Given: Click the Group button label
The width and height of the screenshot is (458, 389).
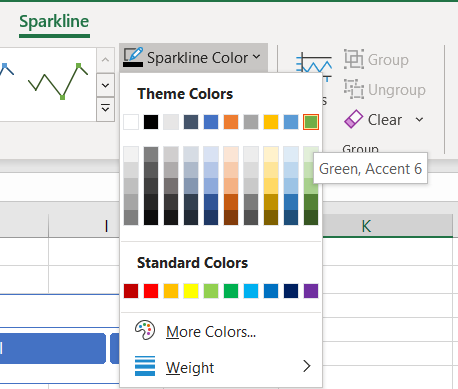Looking at the screenshot, I should click(x=388, y=60).
